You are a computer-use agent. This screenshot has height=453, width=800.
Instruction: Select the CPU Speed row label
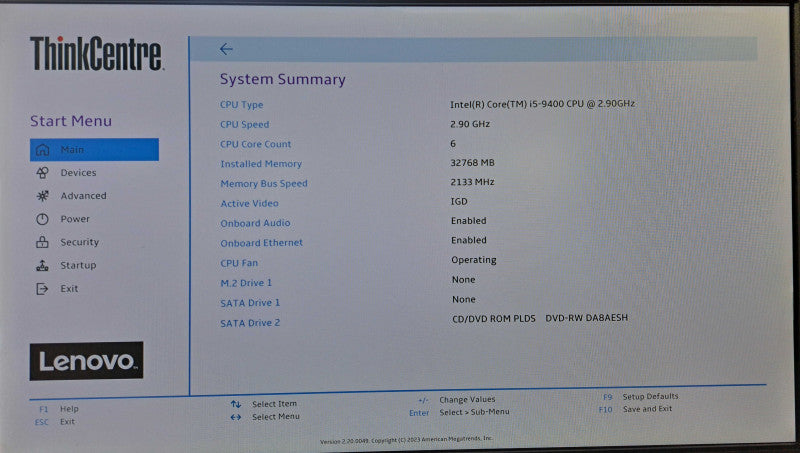(244, 124)
